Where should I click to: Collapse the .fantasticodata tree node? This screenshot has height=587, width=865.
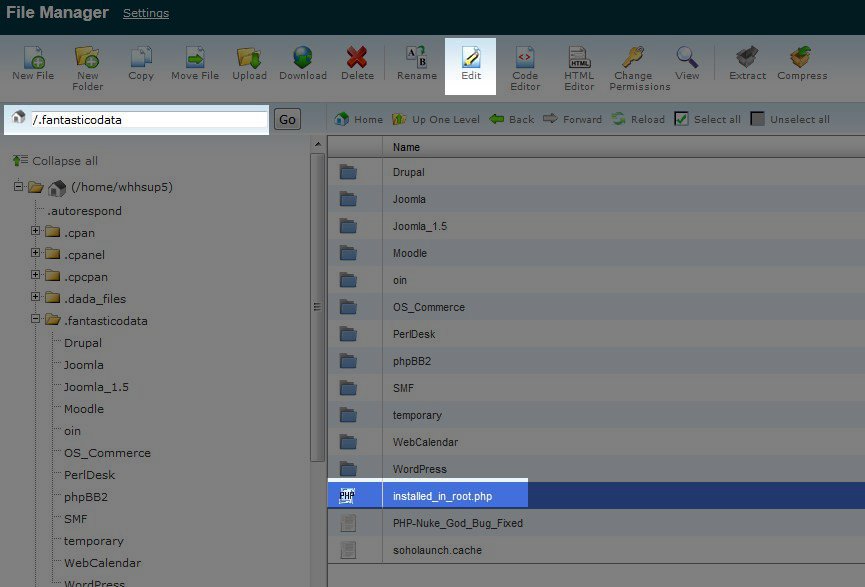coord(36,320)
